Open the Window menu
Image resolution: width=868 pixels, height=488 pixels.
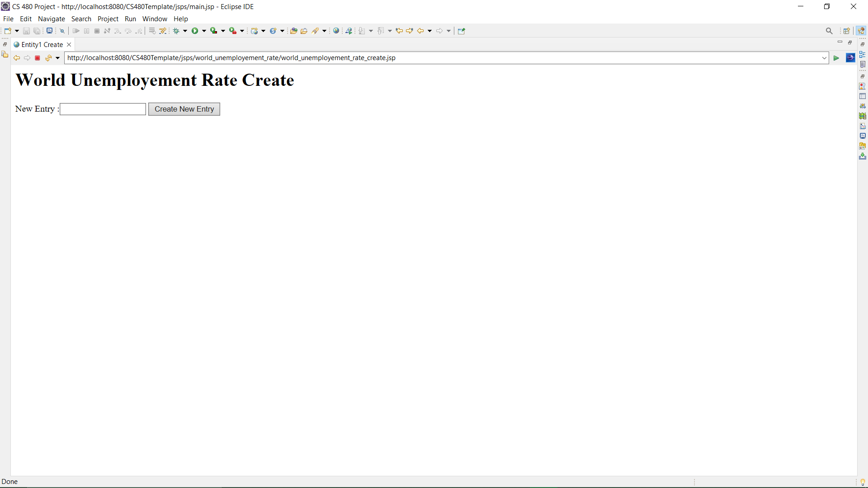point(155,19)
